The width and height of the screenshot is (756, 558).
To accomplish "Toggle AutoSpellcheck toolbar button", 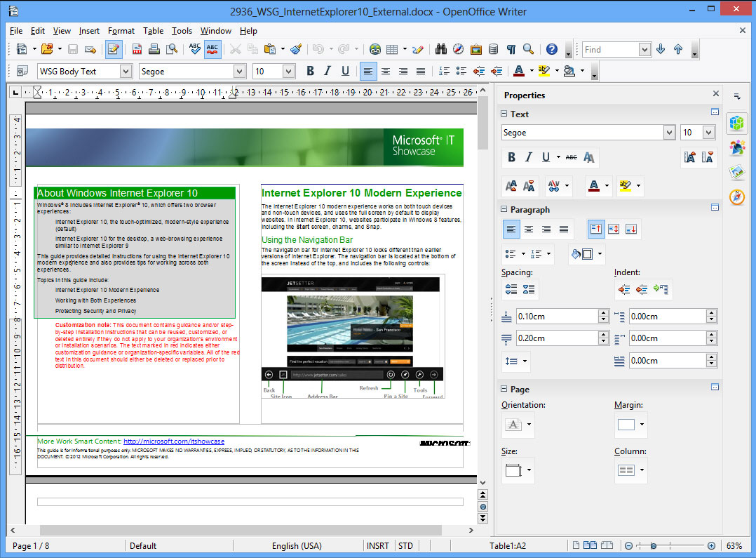I will [212, 49].
